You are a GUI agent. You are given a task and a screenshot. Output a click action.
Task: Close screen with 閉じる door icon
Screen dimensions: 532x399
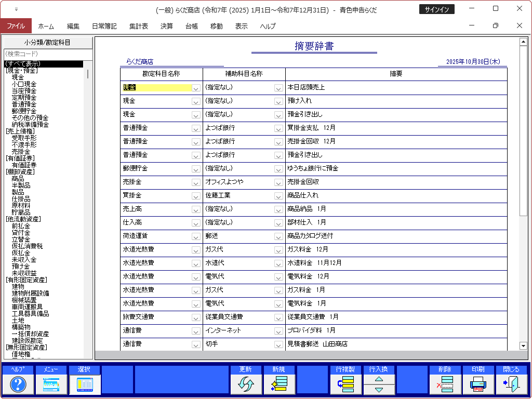pos(511,384)
